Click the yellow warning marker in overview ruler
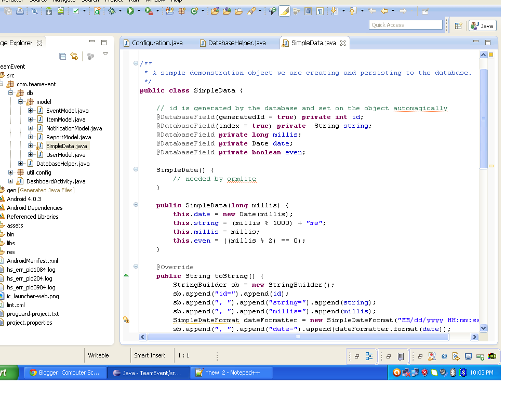 click(491, 166)
